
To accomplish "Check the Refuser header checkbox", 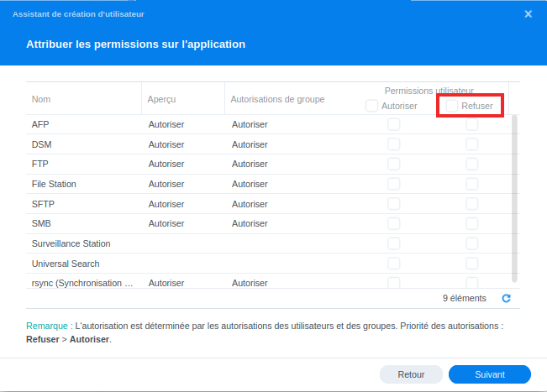I will coord(452,106).
